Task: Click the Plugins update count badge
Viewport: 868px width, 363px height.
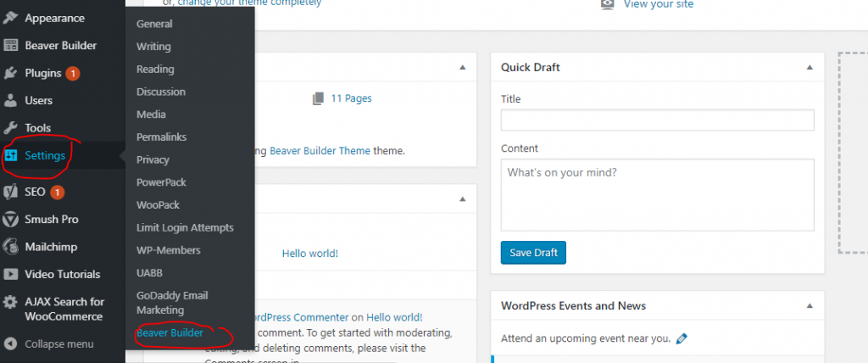Action: point(73,73)
